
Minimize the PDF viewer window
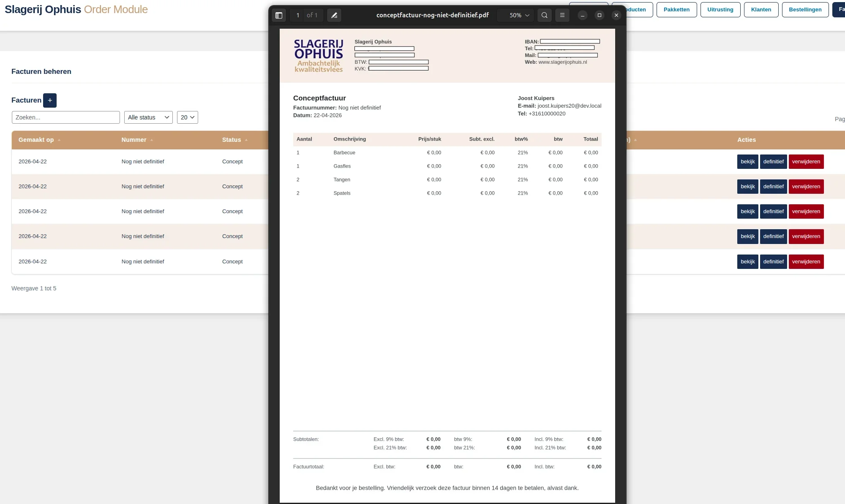coord(582,15)
